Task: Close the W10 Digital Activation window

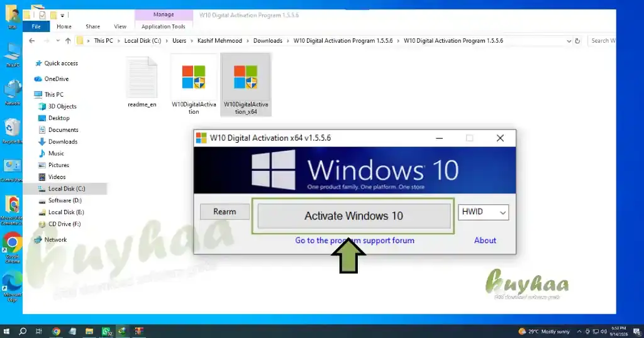Action: pyautogui.click(x=500, y=138)
